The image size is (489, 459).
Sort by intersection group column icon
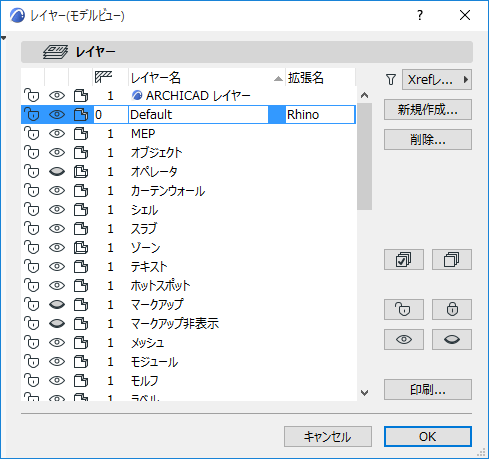pyautogui.click(x=103, y=77)
